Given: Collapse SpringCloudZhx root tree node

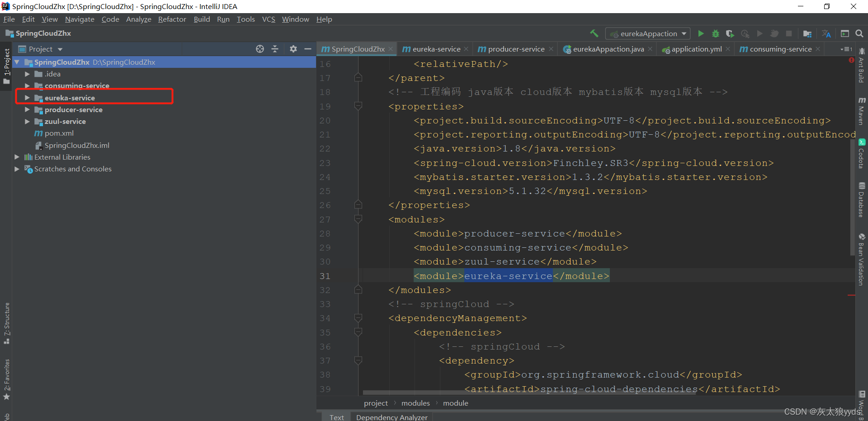Looking at the screenshot, I should click(17, 62).
